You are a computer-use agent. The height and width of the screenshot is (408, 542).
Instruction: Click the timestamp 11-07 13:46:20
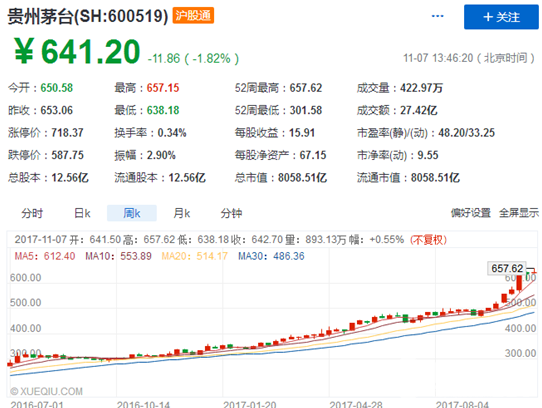click(438, 58)
